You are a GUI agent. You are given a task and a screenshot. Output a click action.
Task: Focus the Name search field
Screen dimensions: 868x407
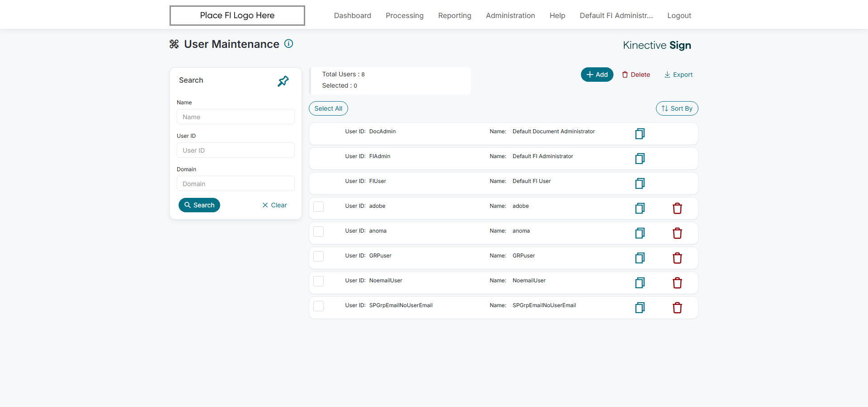236,117
